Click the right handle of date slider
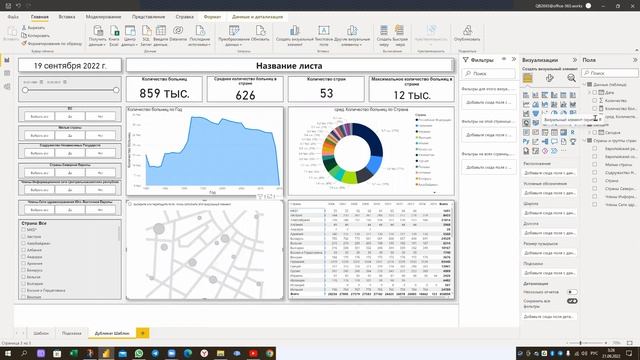The height and width of the screenshot is (360, 640). point(116,90)
